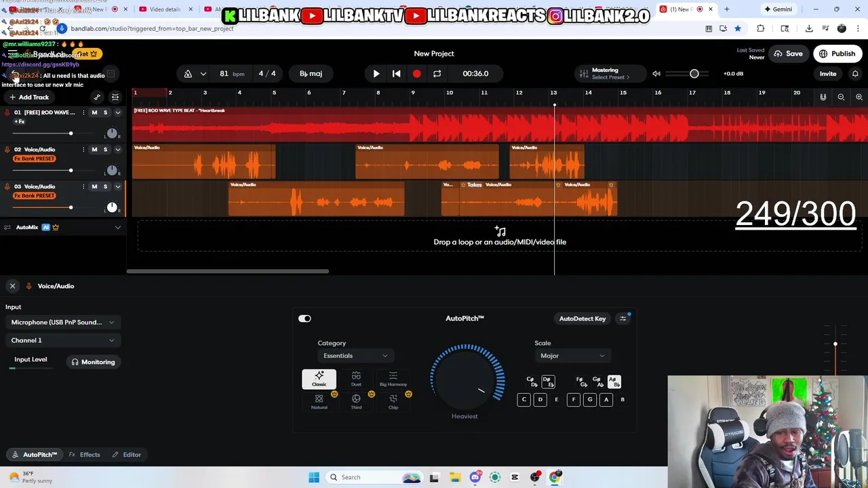Expand track 02 options chevron
This screenshot has width=868, height=488.
[x=118, y=149]
